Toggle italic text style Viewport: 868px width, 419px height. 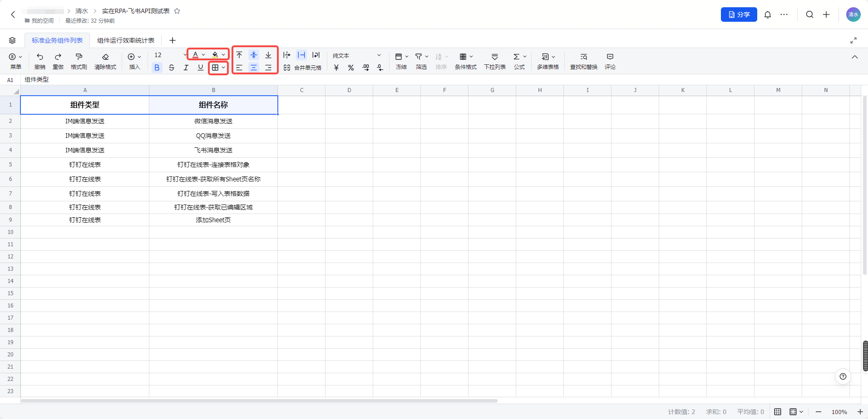coord(186,68)
